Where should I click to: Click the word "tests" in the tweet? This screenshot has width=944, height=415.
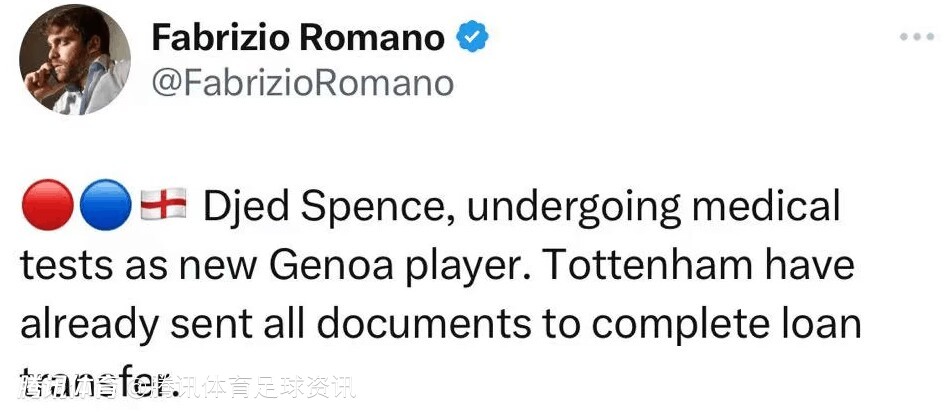coord(63,266)
